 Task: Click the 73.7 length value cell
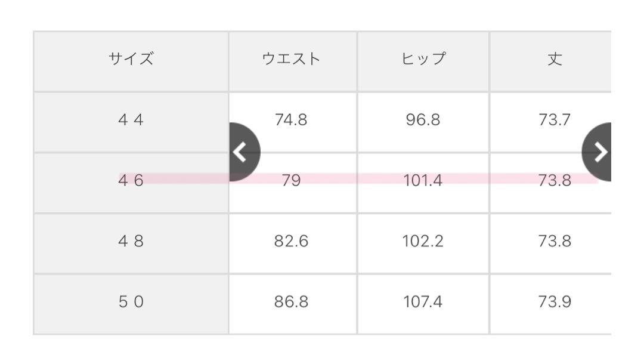[x=551, y=122]
